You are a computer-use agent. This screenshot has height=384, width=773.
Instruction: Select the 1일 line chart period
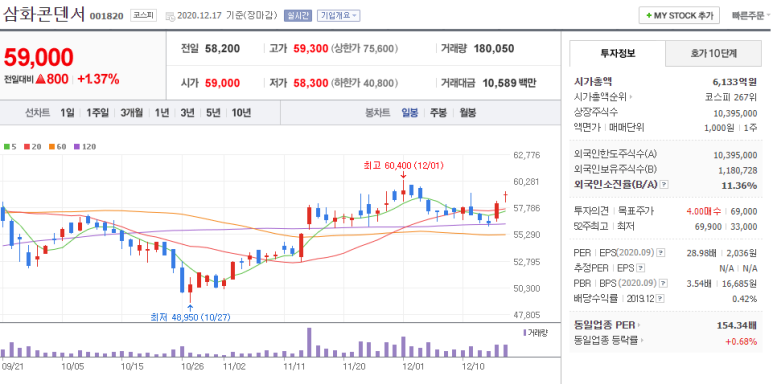67,113
